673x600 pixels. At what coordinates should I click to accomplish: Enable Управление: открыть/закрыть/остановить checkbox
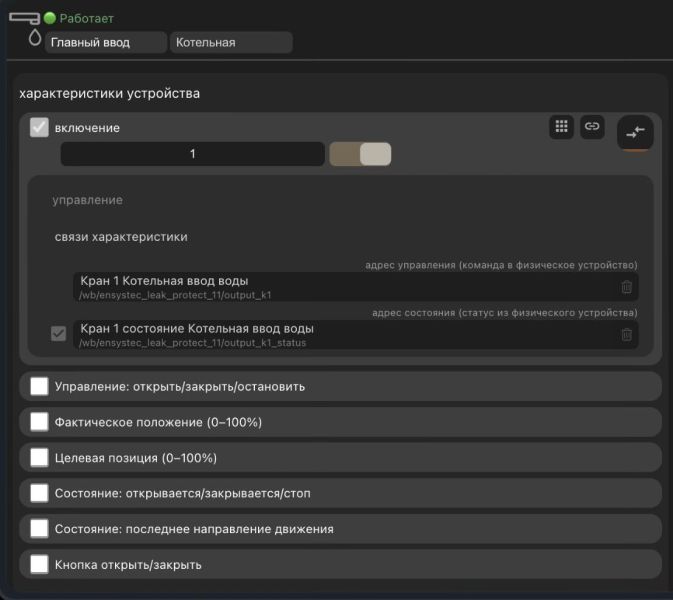[x=39, y=386]
